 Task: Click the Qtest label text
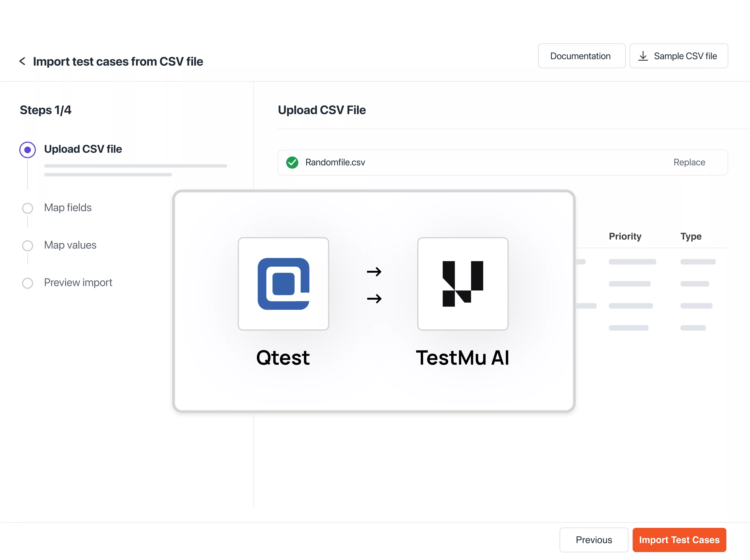283,358
